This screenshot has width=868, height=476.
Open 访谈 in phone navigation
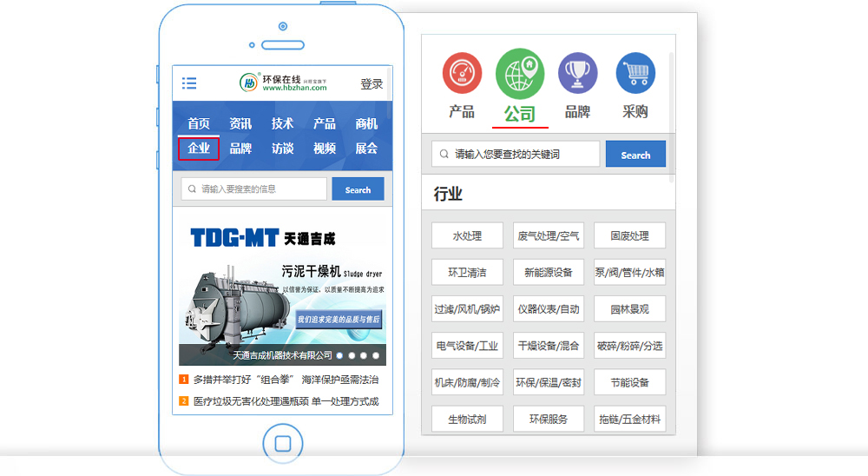(x=282, y=149)
